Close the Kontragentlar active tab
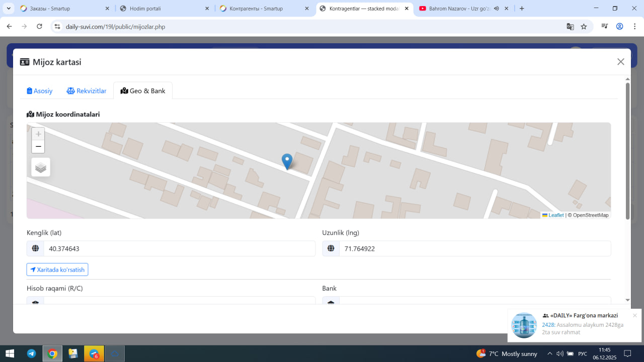The width and height of the screenshot is (644, 362). coord(407,9)
